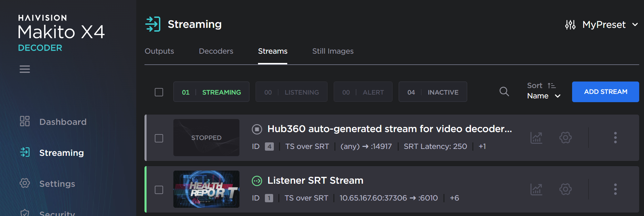644x216 pixels.
Task: Click the Streaming sidebar arrow icon
Action: [25, 152]
